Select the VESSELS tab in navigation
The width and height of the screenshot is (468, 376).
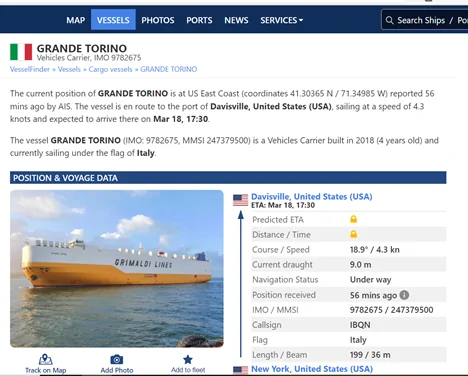coord(113,20)
